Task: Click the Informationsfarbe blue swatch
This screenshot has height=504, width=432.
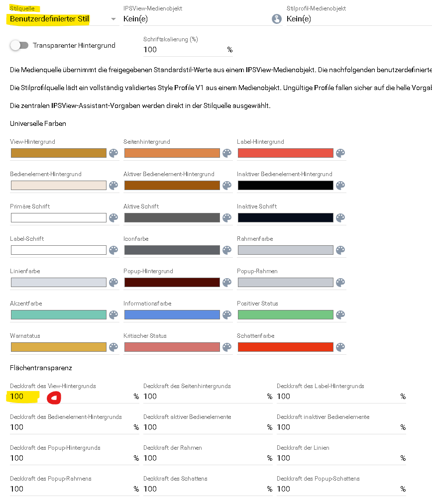Action: point(172,314)
